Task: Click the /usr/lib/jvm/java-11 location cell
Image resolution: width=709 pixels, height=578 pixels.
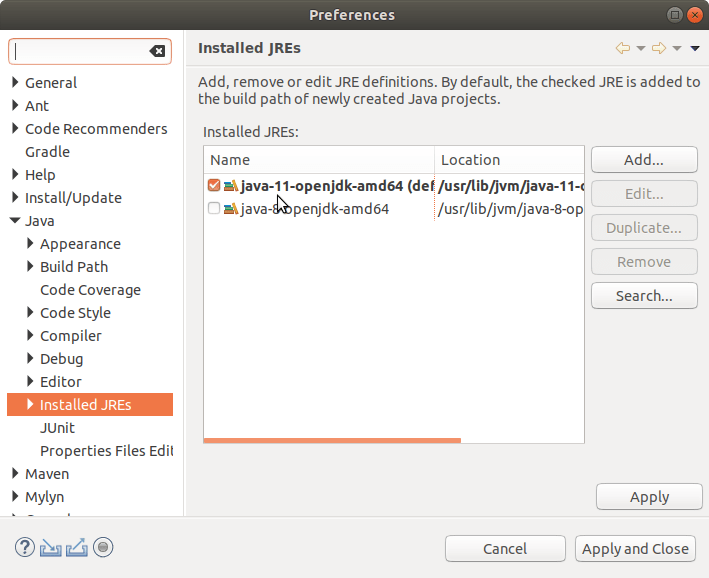Action: (510, 186)
